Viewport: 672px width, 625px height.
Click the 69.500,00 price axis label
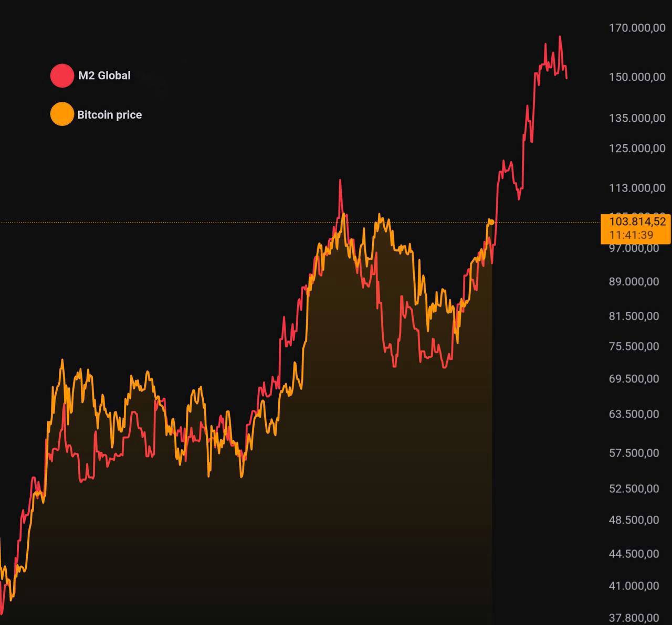634,379
